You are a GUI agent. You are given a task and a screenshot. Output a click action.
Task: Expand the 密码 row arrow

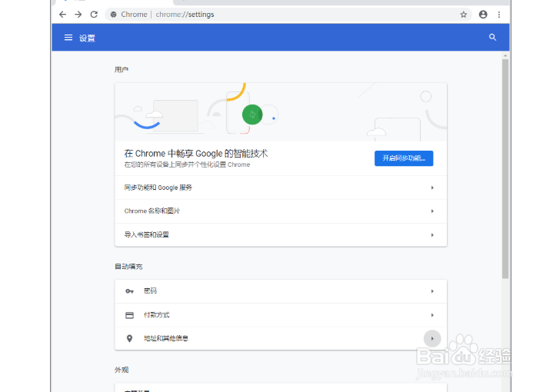point(432,291)
